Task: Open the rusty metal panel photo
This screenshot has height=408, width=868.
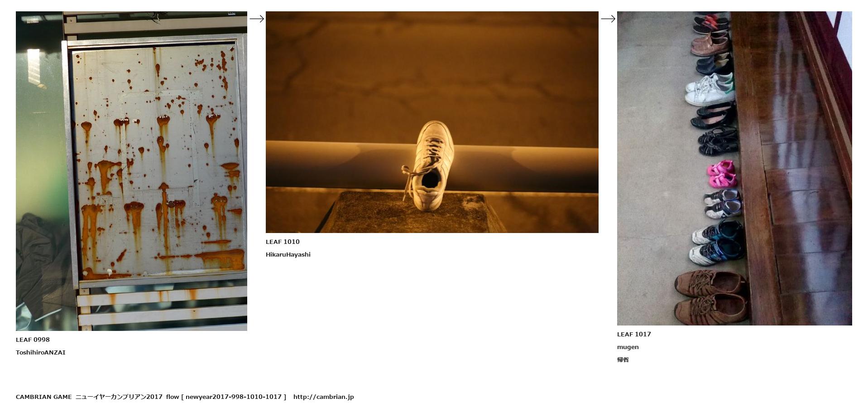Action: click(131, 171)
